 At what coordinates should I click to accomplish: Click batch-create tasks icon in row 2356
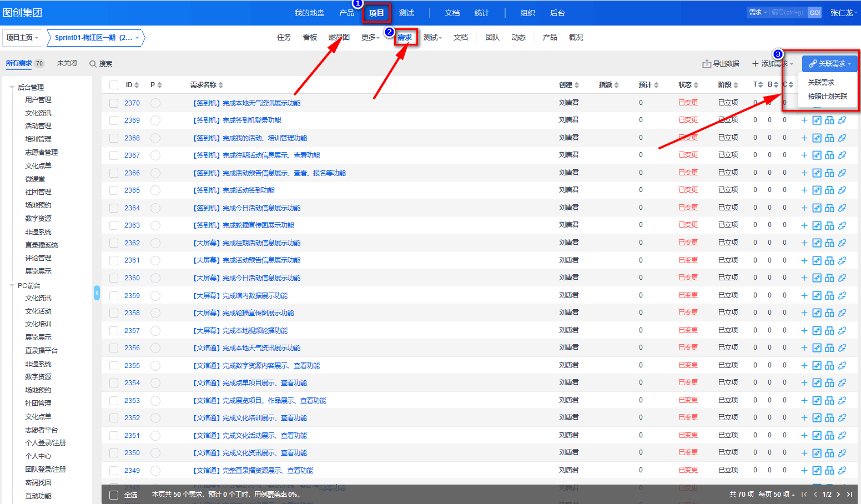pos(817,348)
